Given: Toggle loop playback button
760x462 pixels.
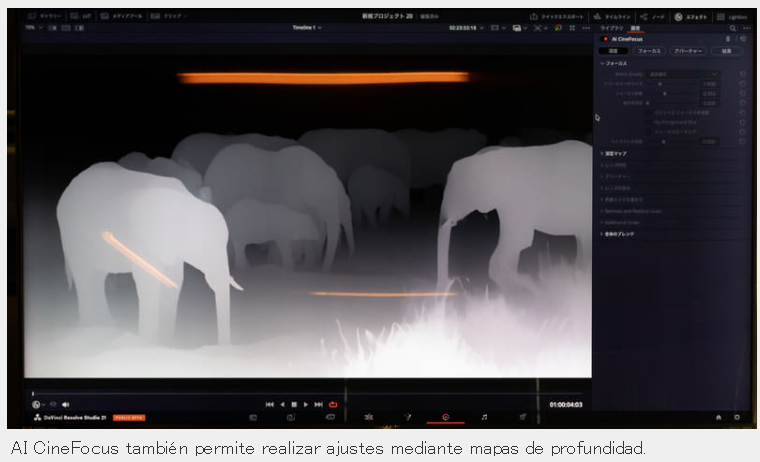Looking at the screenshot, I should (333, 404).
